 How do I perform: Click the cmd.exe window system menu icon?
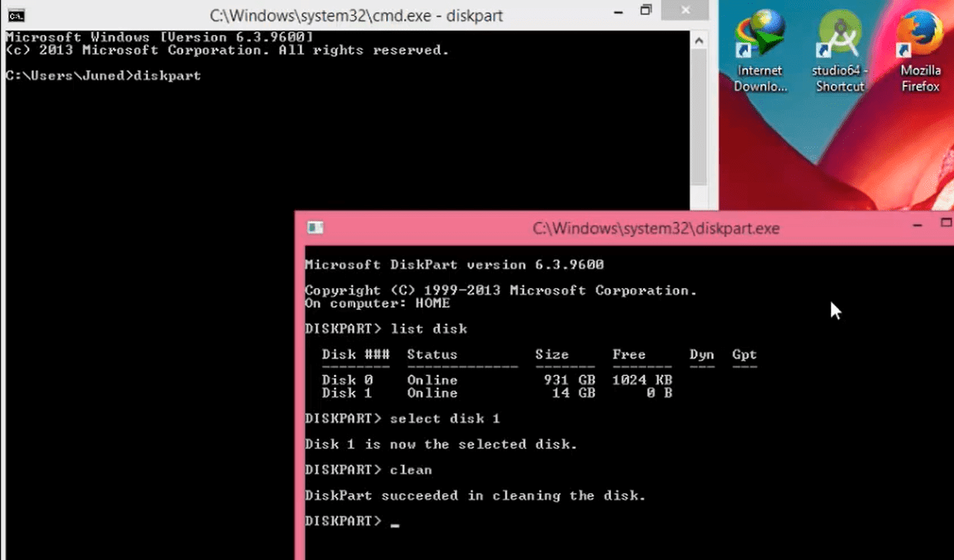(x=16, y=15)
